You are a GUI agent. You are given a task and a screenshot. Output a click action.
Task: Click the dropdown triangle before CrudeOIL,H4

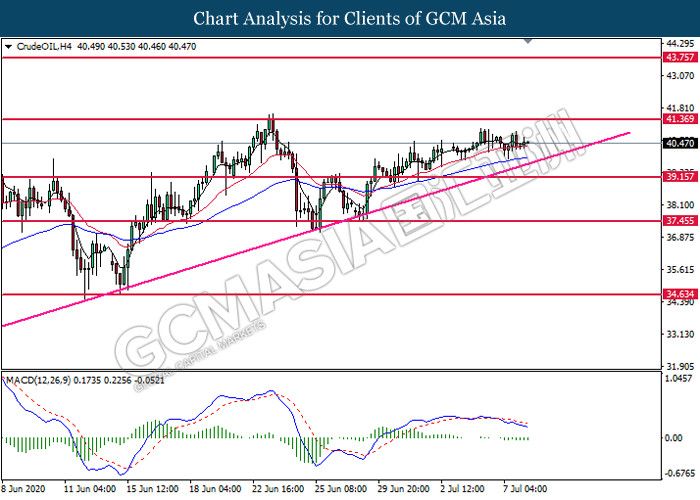(8, 47)
